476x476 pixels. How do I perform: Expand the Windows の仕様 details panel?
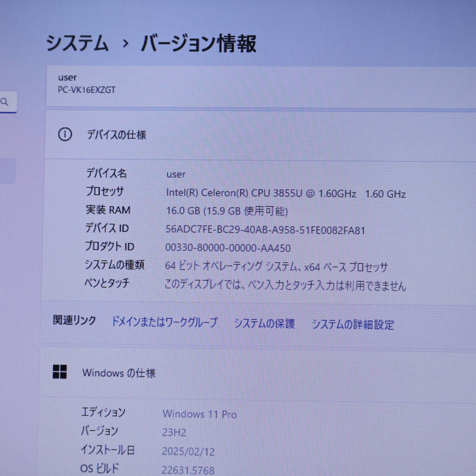click(x=119, y=373)
